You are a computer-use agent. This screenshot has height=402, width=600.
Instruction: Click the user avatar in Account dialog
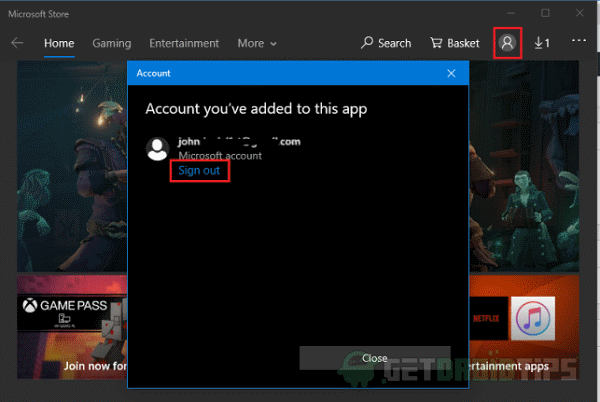tap(157, 149)
